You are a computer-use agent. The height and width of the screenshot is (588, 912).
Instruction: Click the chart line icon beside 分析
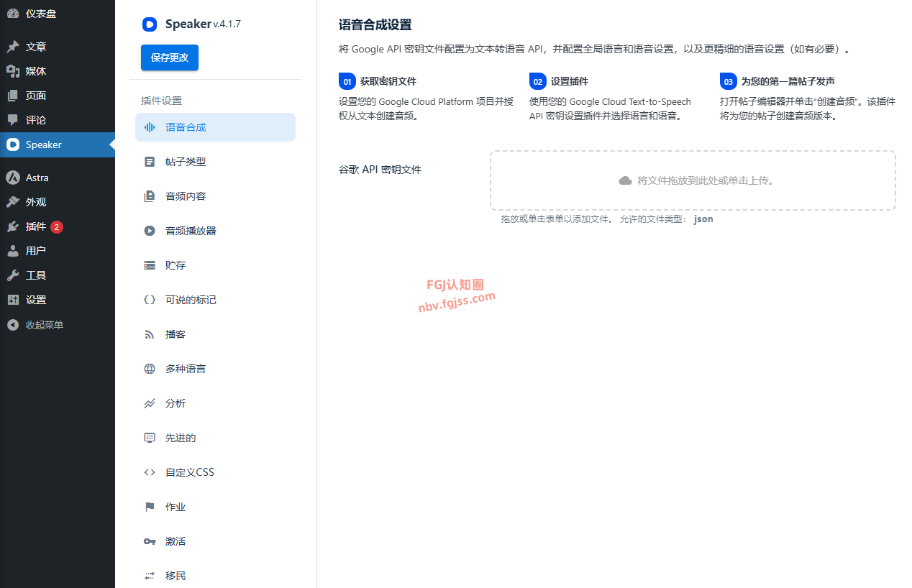[150, 403]
